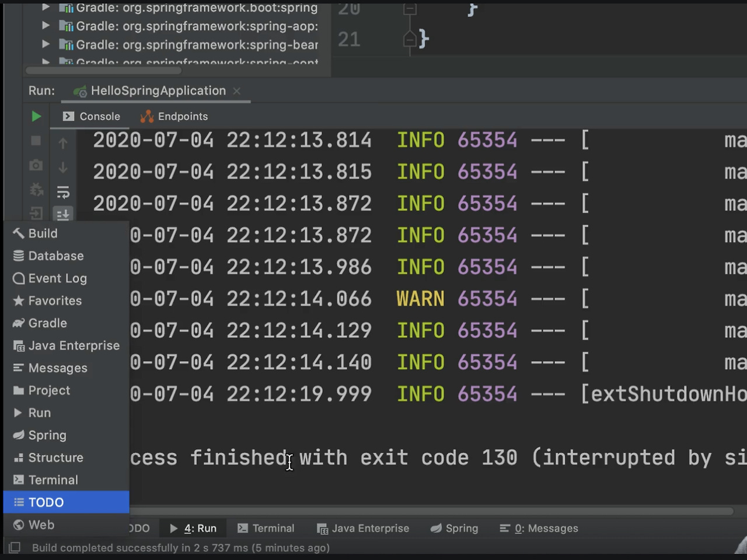
Task: Click the bug Attach Debugger icon
Action: coord(36,190)
